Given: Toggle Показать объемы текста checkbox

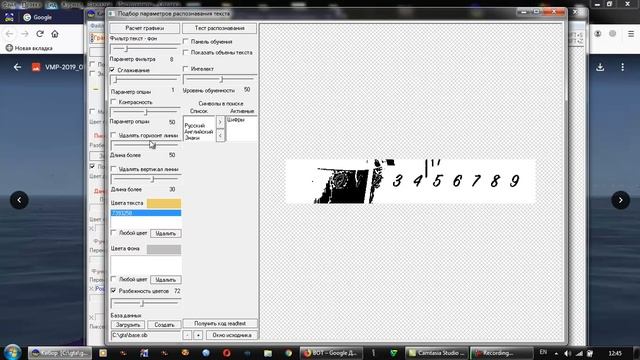Looking at the screenshot, I should pyautogui.click(x=186, y=53).
